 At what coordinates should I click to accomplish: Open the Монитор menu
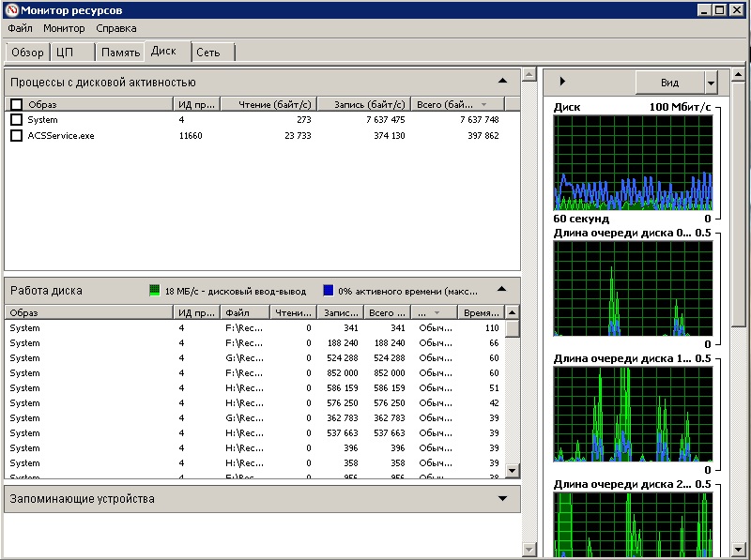64,28
